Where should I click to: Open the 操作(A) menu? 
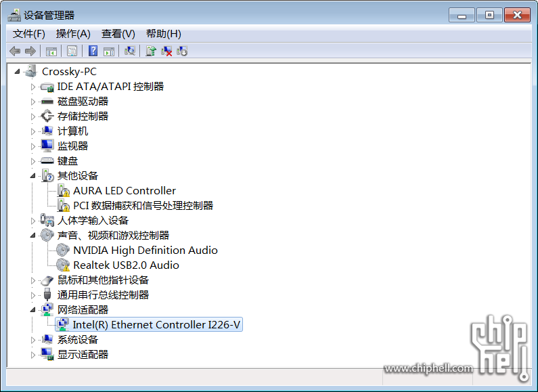73,34
